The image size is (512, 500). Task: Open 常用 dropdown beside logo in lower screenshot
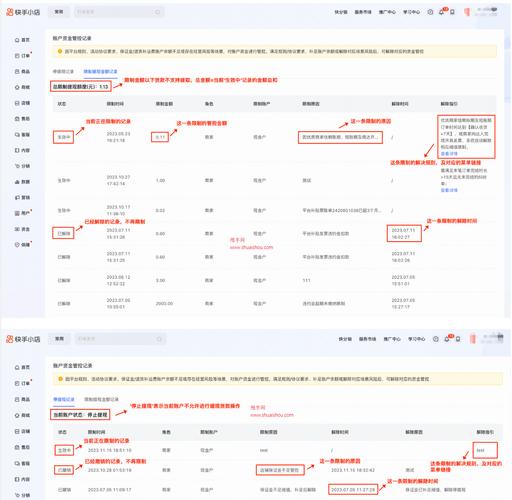(x=59, y=339)
